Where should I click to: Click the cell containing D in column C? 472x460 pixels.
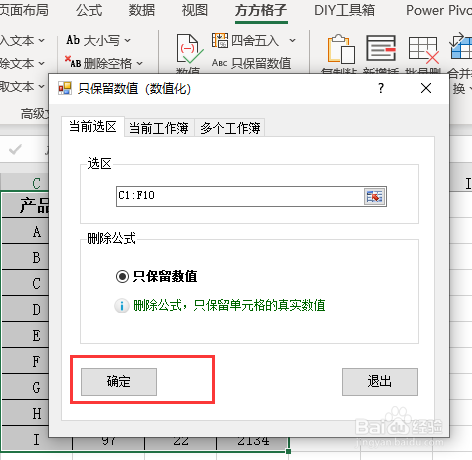tap(25, 309)
